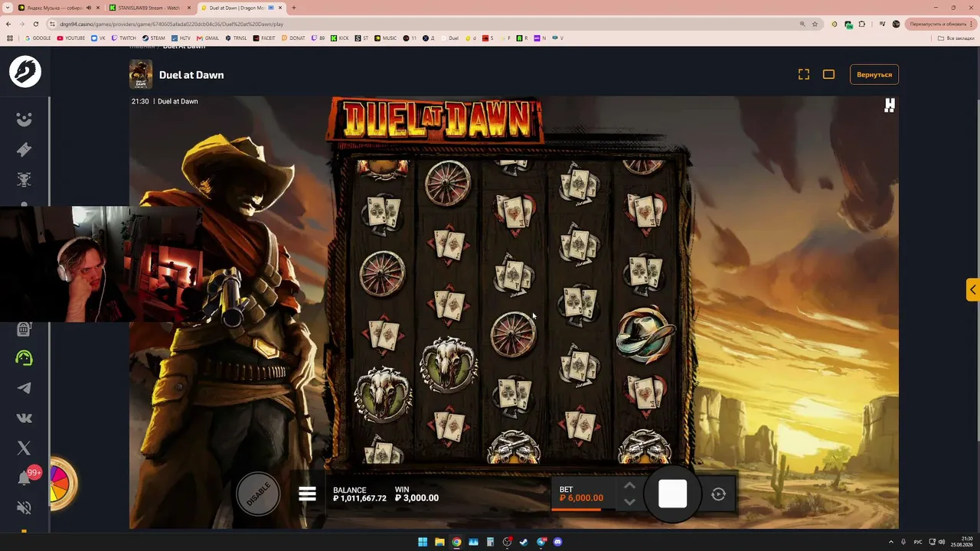Open the zoom magnifier icon in address bar
Image resolution: width=980 pixels, height=551 pixels.
coord(802,24)
